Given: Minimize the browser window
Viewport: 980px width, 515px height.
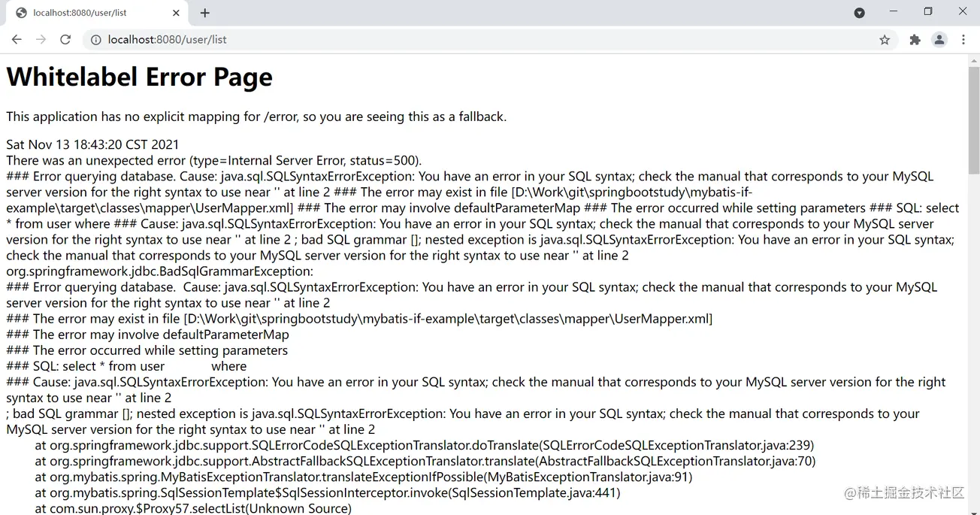Looking at the screenshot, I should [x=894, y=12].
